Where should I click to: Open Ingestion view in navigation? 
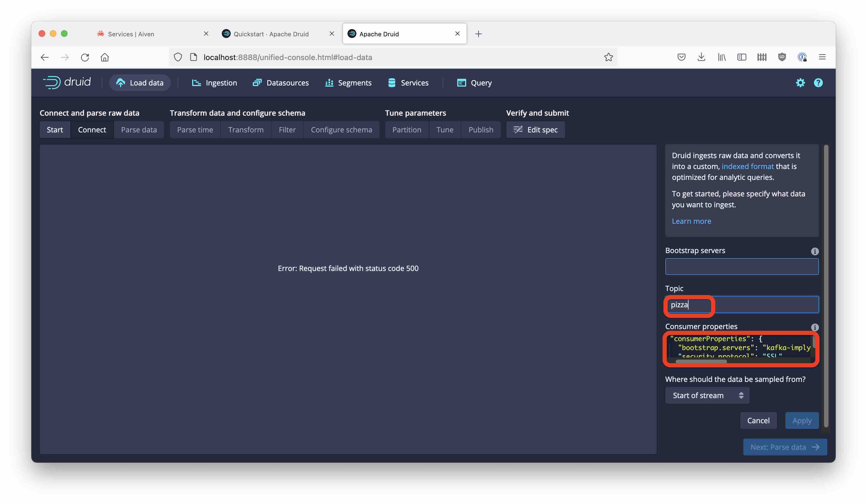214,83
